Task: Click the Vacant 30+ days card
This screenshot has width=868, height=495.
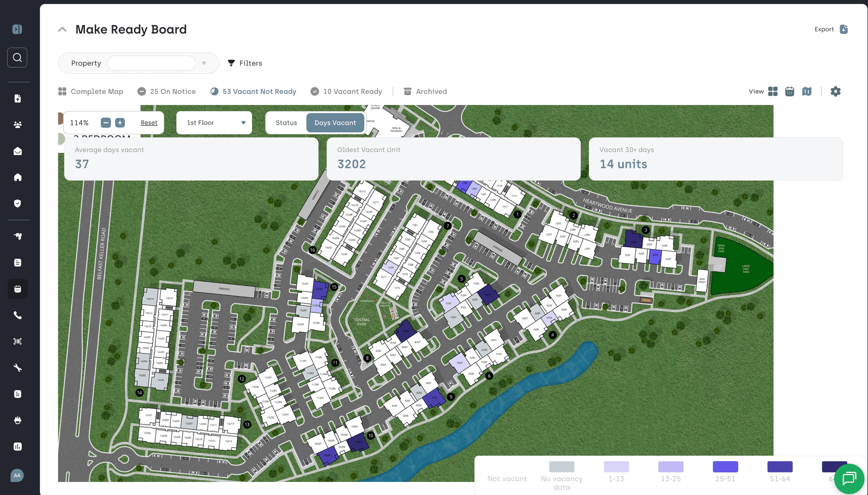Action: 716,159
